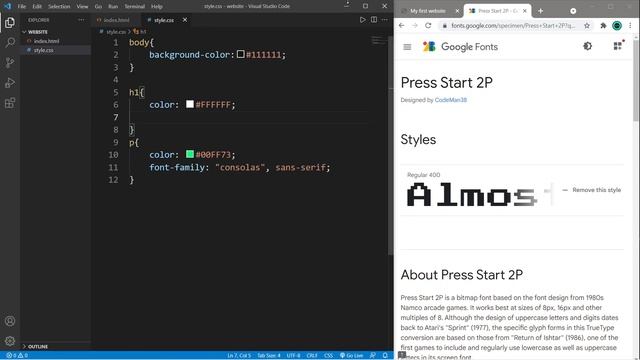Open the Search view in activity bar

point(10,42)
